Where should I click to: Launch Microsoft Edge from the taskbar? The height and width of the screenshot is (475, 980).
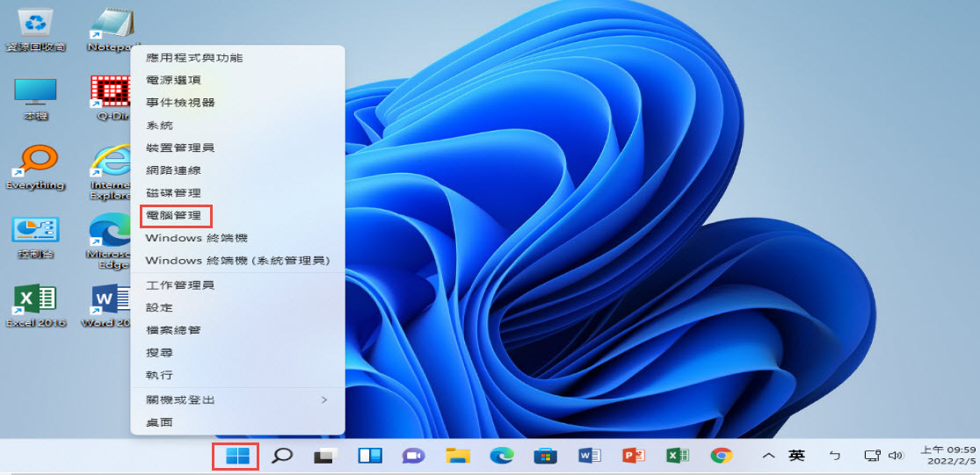click(x=502, y=456)
